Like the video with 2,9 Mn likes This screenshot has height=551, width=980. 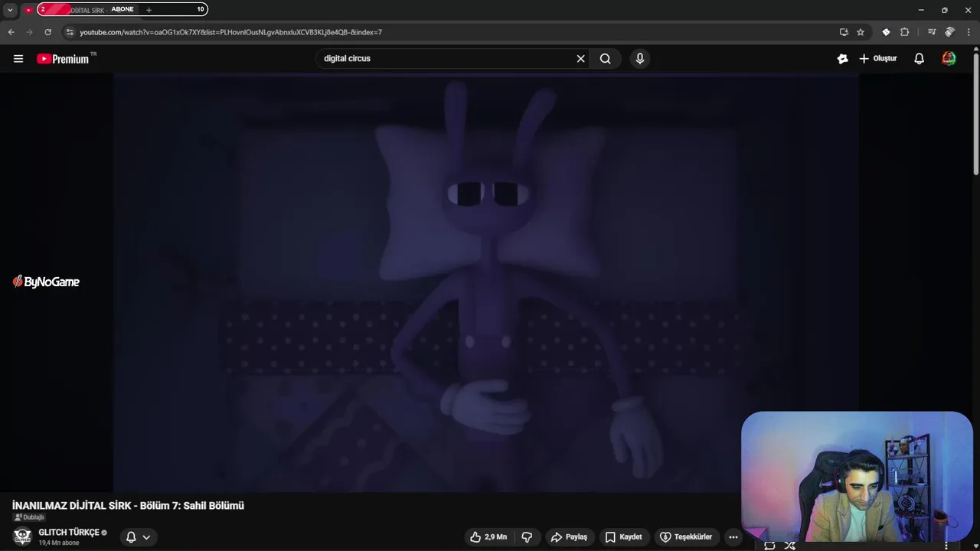pyautogui.click(x=490, y=537)
